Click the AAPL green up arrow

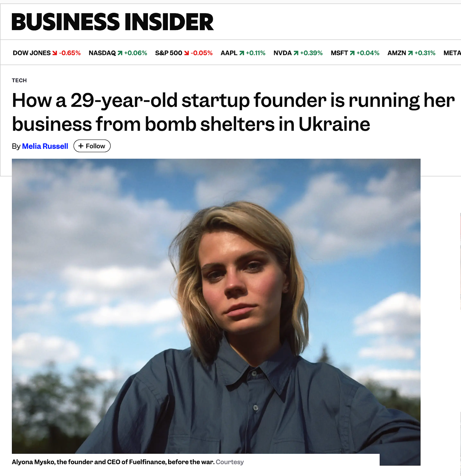tap(242, 53)
